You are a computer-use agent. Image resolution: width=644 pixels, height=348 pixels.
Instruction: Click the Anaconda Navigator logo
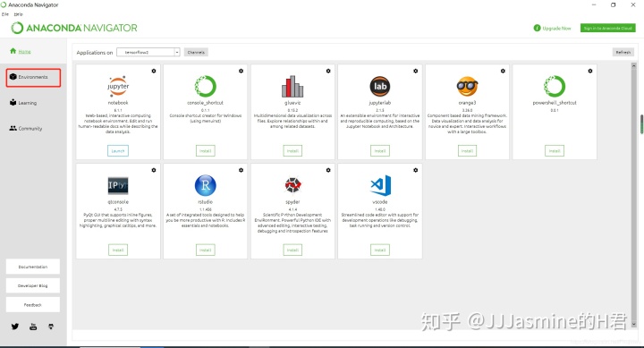coord(74,28)
